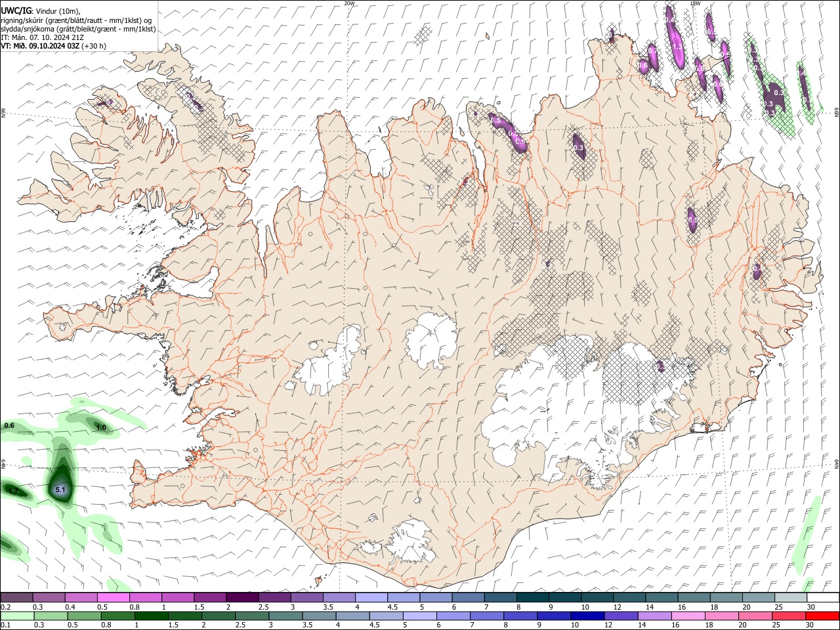Select the bright pink 0.5–0.8 snow legend swatch
The image size is (840, 630).
click(x=113, y=597)
